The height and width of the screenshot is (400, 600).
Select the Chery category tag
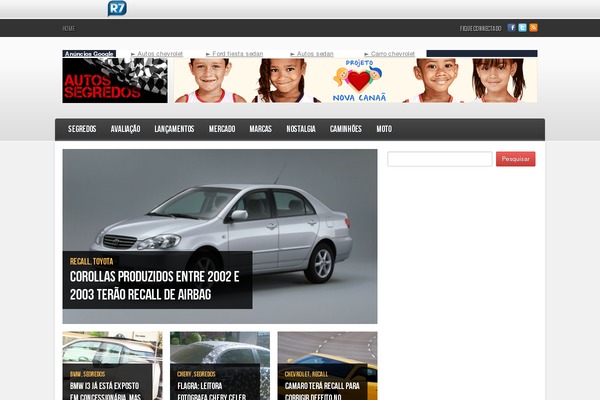(184, 374)
